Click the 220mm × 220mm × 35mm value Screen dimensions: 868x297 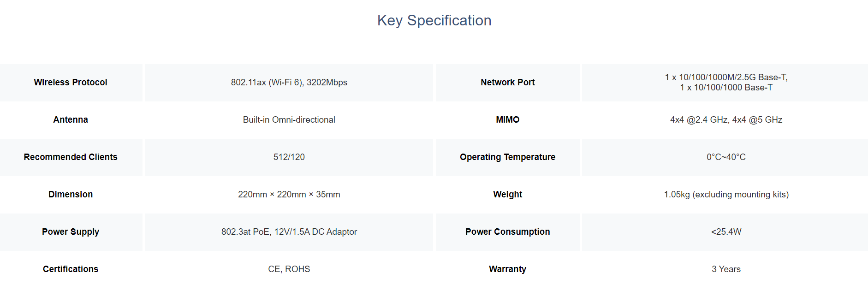[x=289, y=195]
